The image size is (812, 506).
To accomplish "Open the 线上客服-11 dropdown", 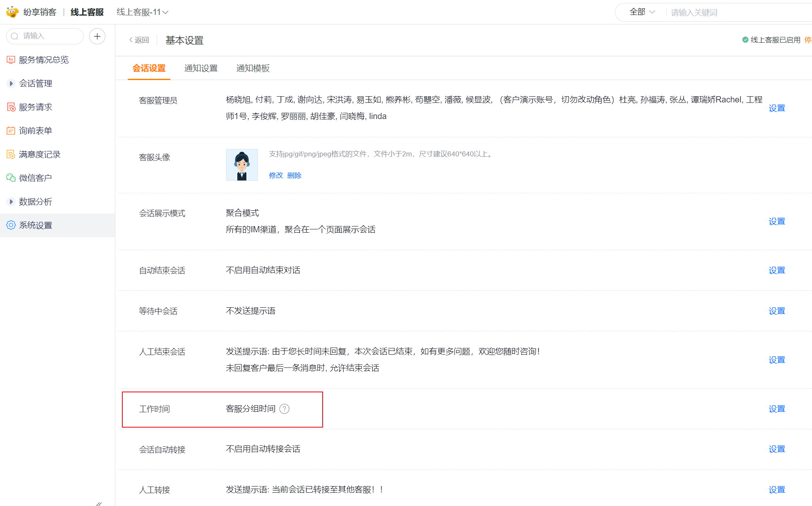I will pos(142,12).
